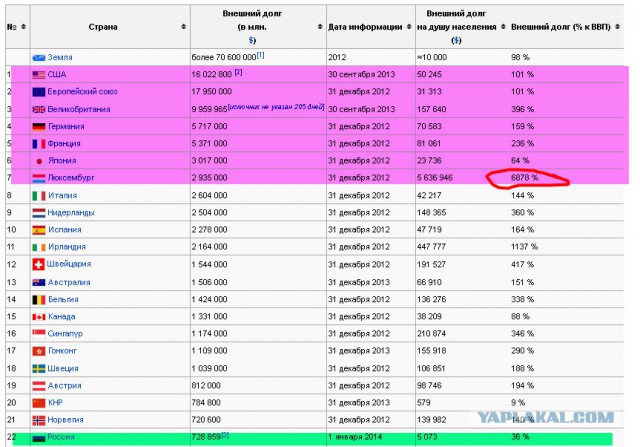Sort the table by Страна column arrows
640x447 pixels.
(x=183, y=26)
